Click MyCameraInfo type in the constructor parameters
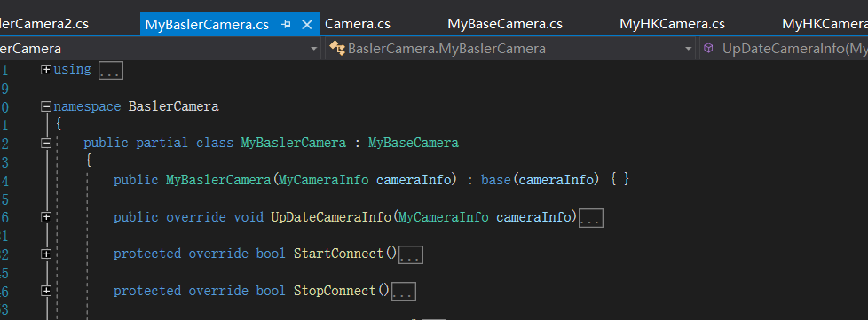The height and width of the screenshot is (320, 868). 323,180
